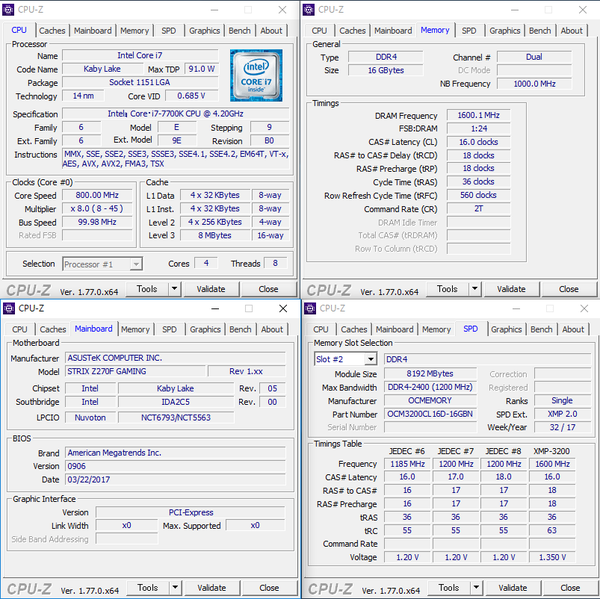The image size is (600, 599).
Task: Click the 'OCMEMORY' manufacturer field
Action: 430,401
